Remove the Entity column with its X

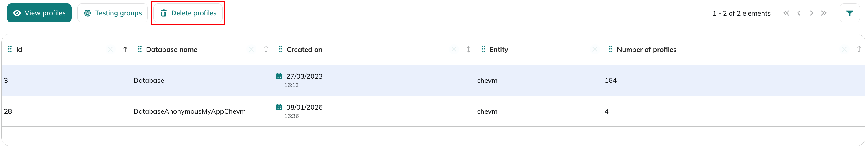[595, 49]
